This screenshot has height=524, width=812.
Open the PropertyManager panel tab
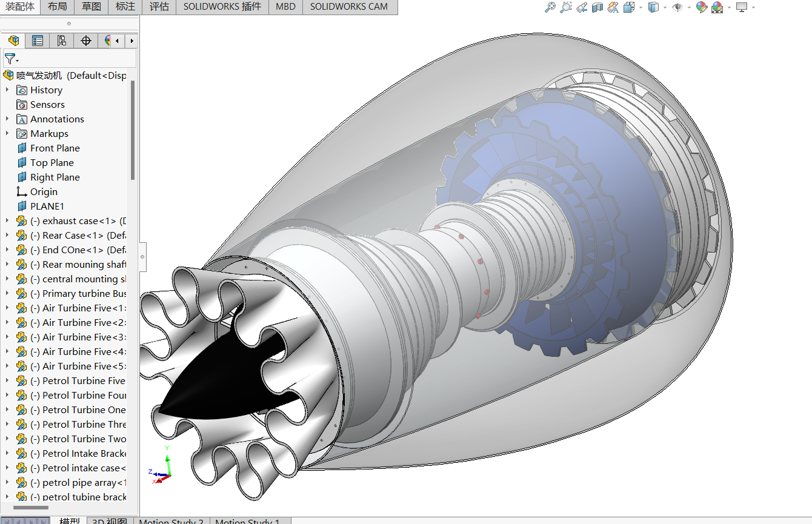coord(38,41)
